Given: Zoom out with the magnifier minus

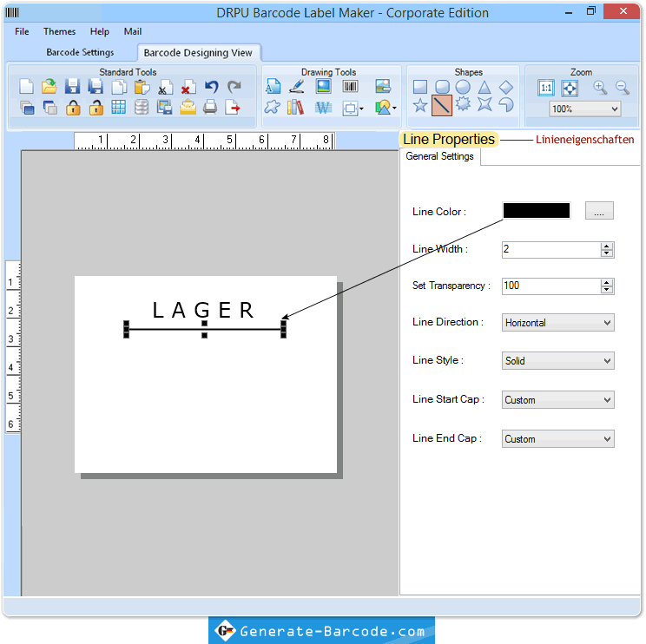Looking at the screenshot, I should coord(622,88).
